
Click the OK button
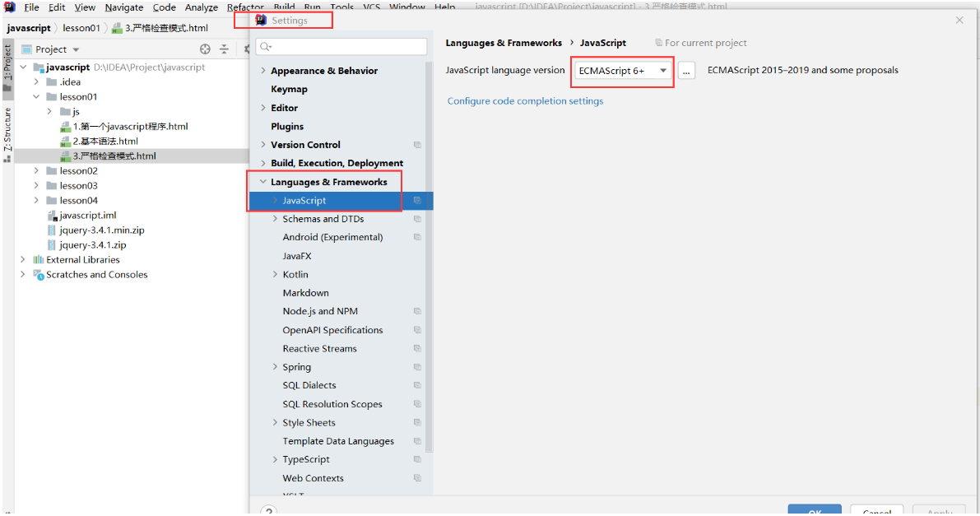[815, 509]
